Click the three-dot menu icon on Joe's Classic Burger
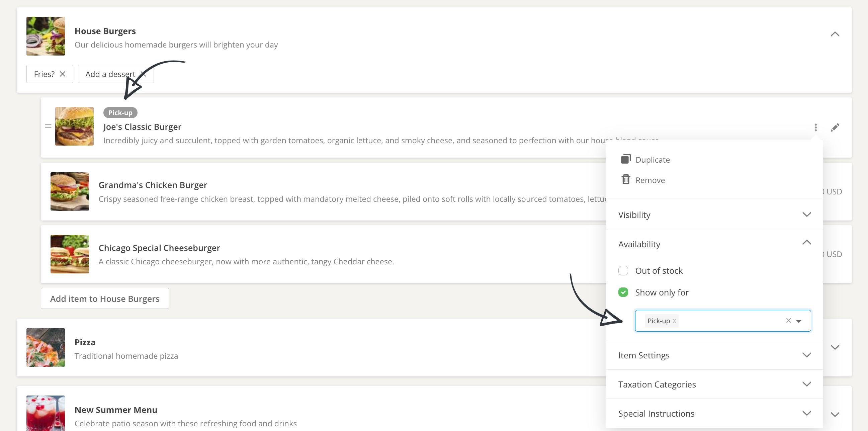The width and height of the screenshot is (868, 431). [x=815, y=127]
